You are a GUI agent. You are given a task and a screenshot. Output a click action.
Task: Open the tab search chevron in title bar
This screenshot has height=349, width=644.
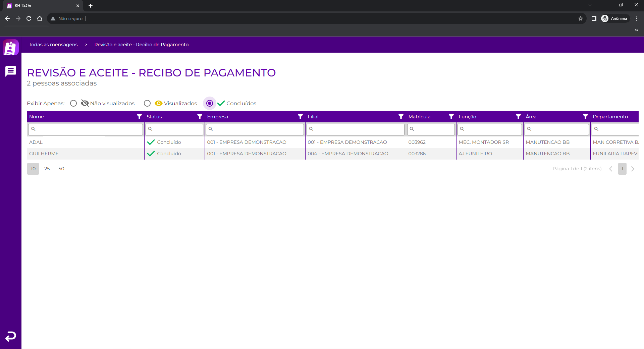point(590,5)
